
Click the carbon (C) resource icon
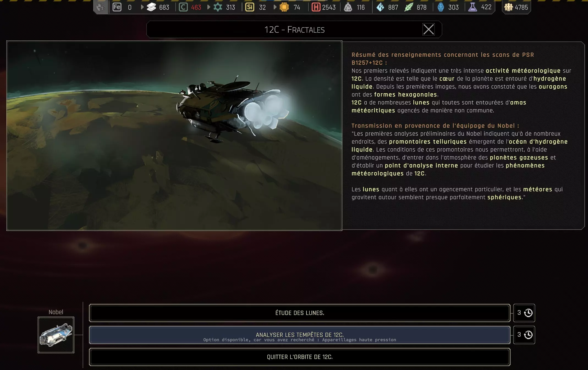tap(183, 7)
